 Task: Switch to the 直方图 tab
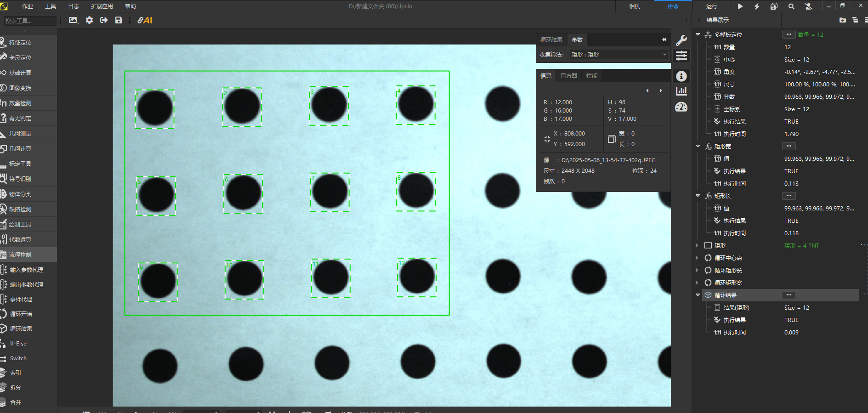568,76
